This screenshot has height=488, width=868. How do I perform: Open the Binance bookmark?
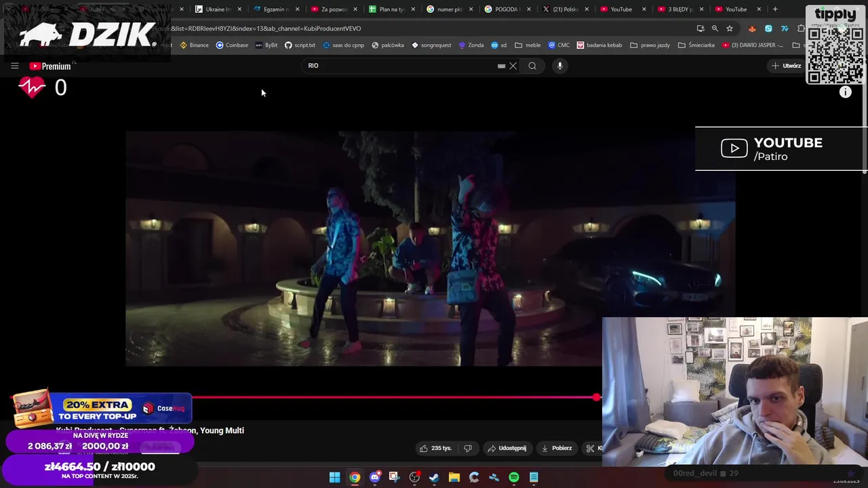tap(194, 45)
